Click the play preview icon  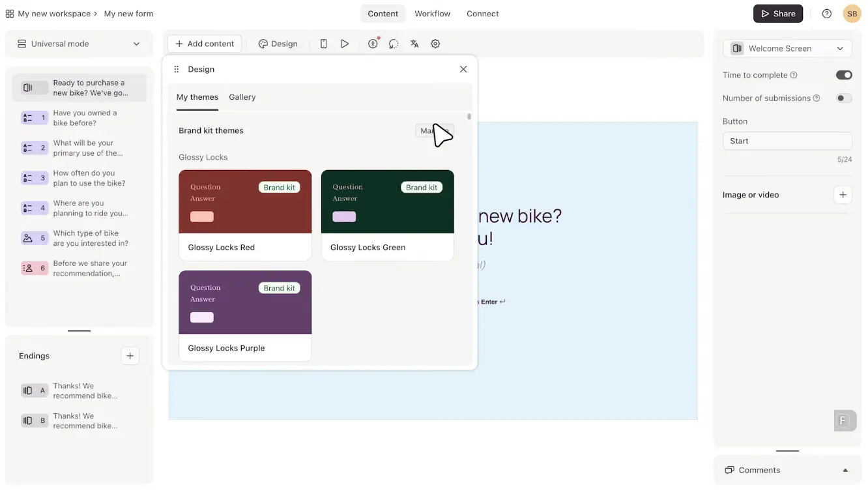(345, 44)
